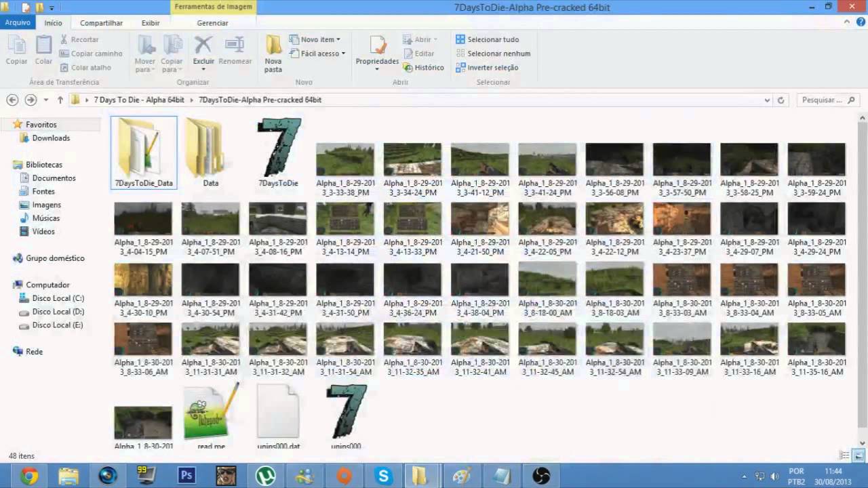This screenshot has height=488, width=868.
Task: Open Rede in navigation pane
Action: point(34,352)
